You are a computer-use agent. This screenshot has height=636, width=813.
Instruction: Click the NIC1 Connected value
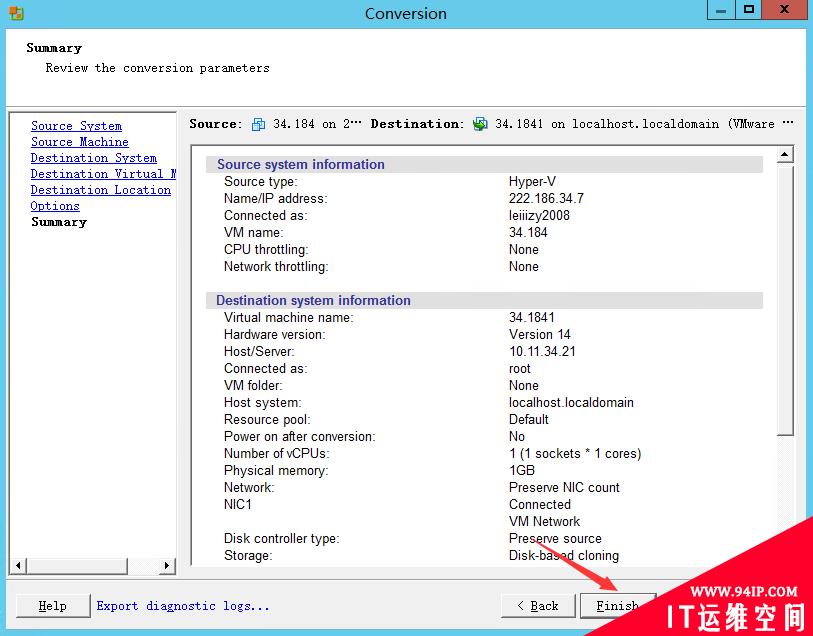tap(540, 505)
